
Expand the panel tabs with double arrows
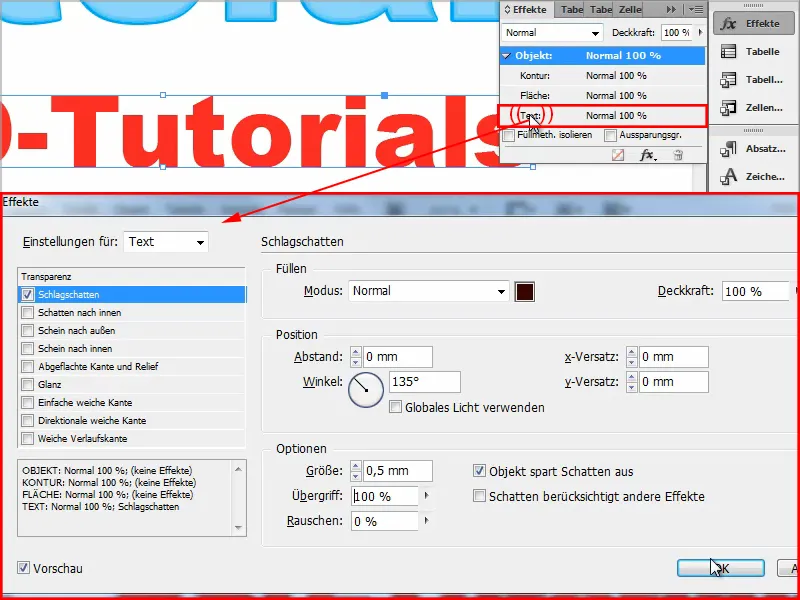pyautogui.click(x=671, y=9)
